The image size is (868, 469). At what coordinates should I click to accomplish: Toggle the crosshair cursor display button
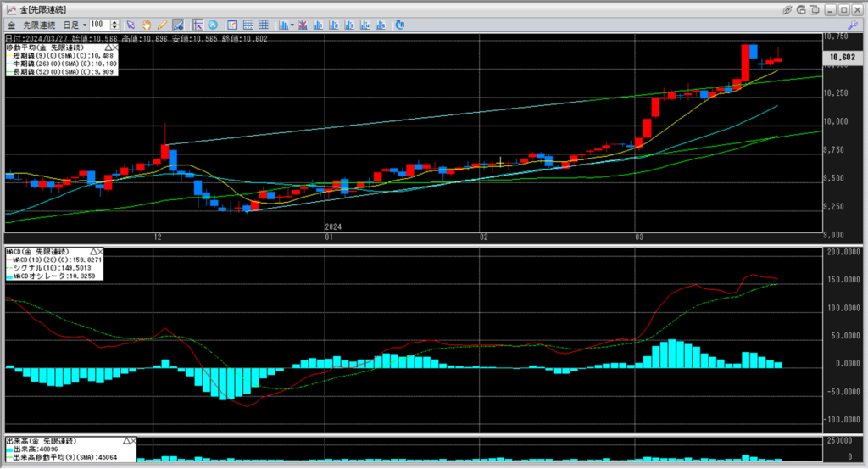tap(197, 25)
